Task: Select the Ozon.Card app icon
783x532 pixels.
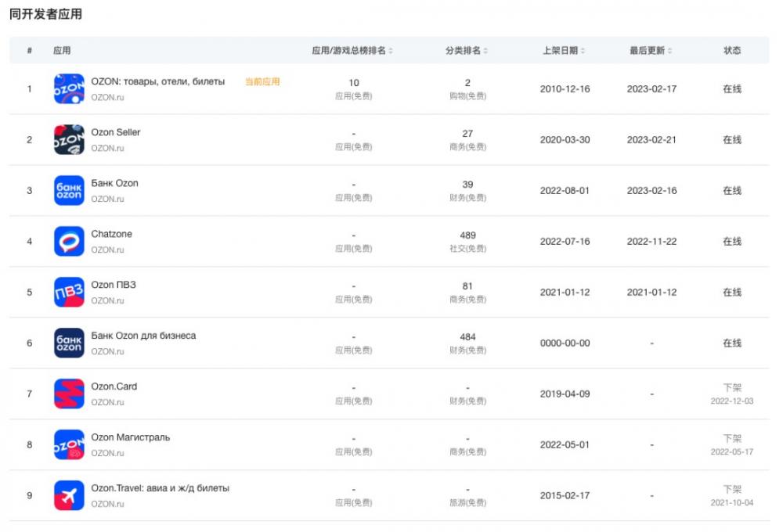Action: click(x=69, y=394)
